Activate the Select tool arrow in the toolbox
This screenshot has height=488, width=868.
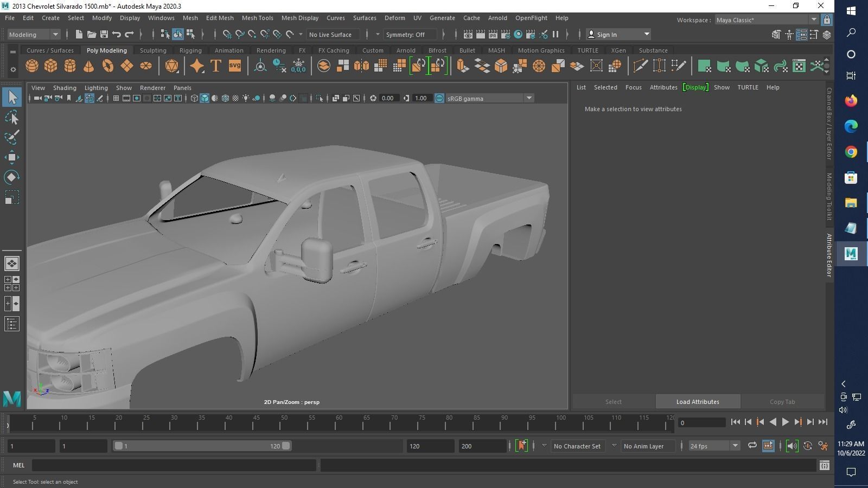coord(12,98)
